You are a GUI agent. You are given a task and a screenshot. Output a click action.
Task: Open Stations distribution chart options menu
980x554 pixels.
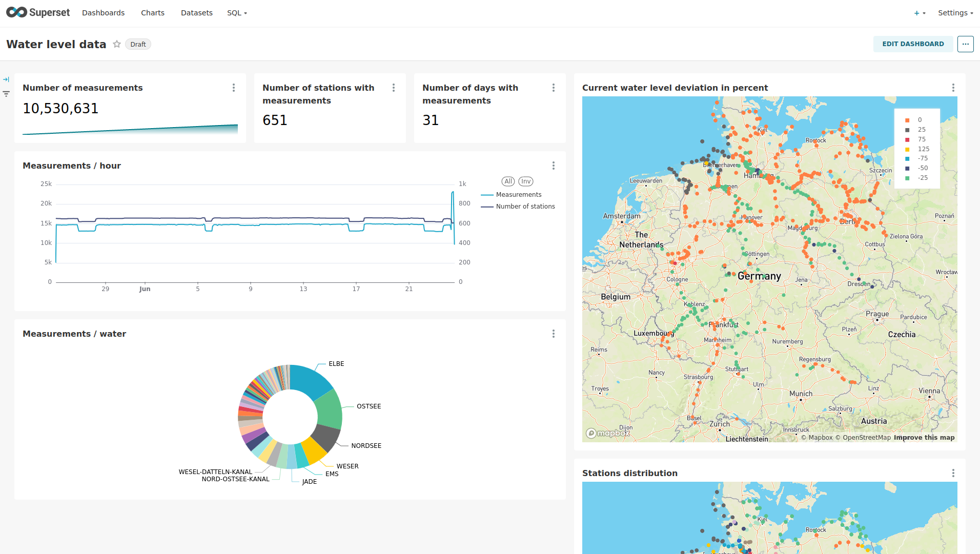[953, 473]
